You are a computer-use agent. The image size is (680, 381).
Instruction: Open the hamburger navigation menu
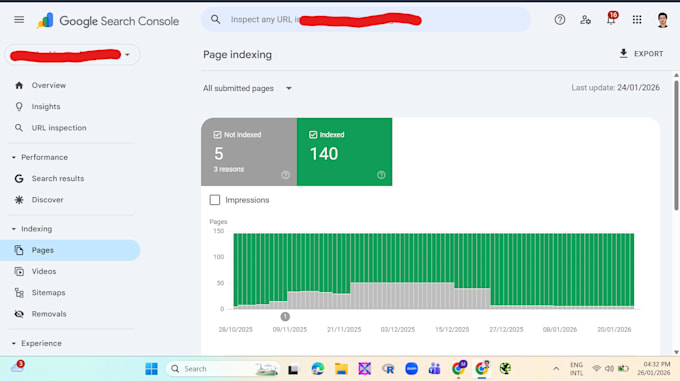[x=19, y=20]
